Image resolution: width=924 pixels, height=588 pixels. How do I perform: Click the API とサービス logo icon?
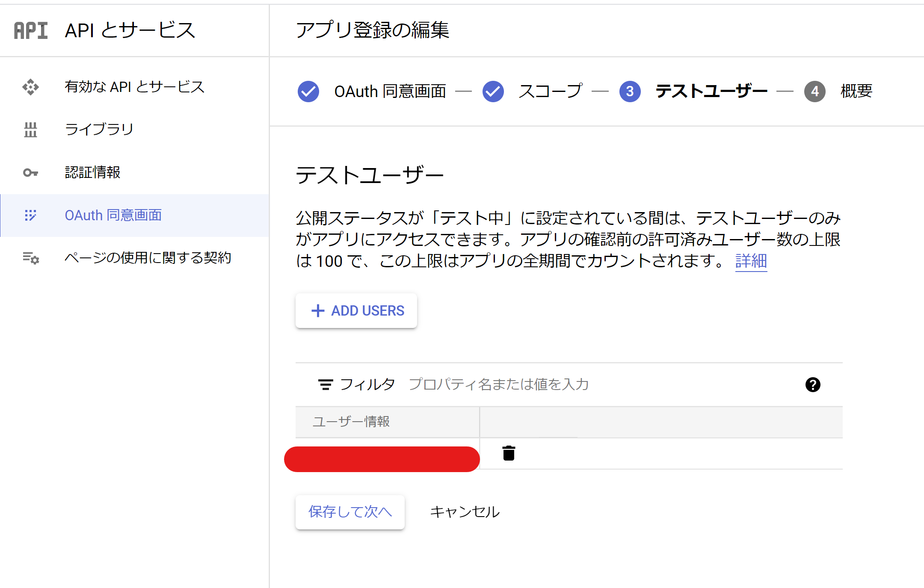30,30
